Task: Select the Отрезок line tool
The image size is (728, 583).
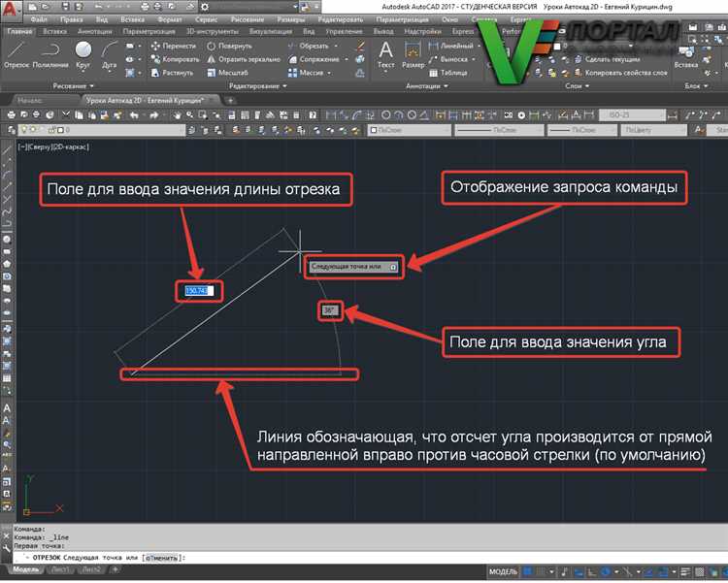Action: point(17,54)
